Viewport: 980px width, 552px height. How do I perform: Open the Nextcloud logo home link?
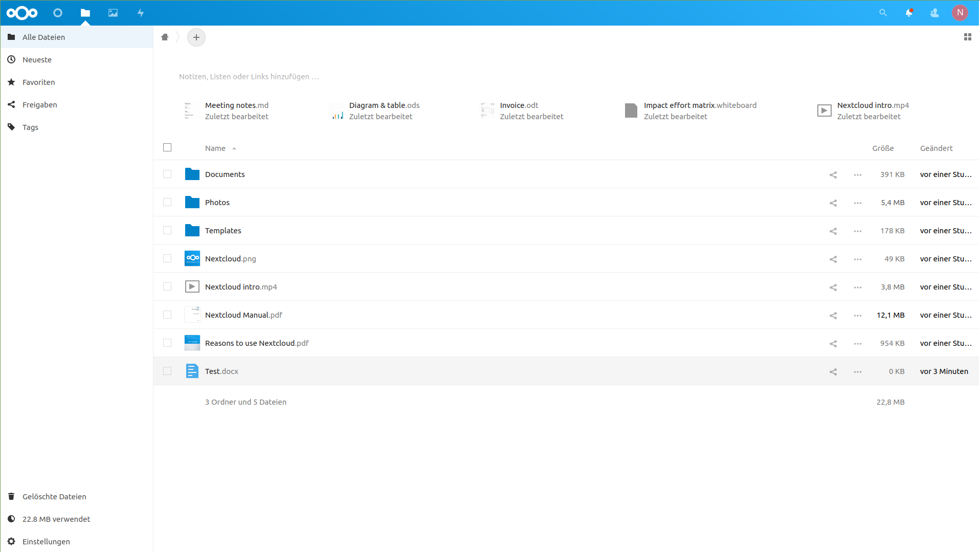[x=22, y=13]
